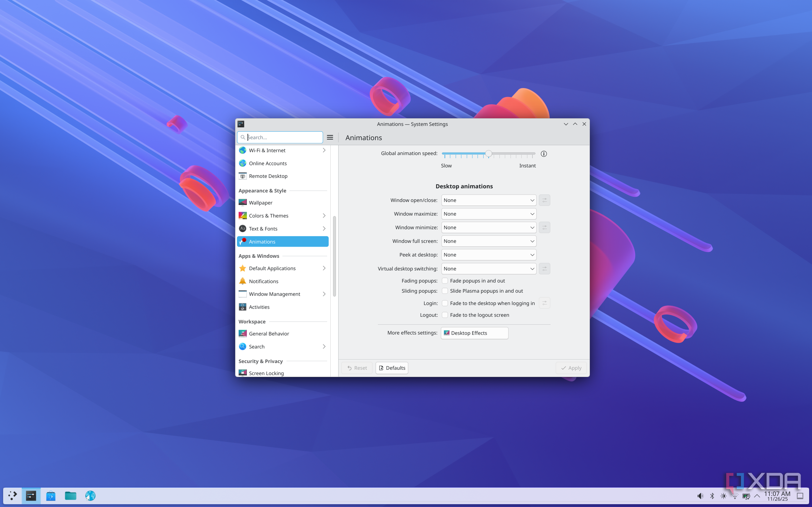812x507 pixels.
Task: Open Virtual desktop switching configure icon
Action: [544, 269]
